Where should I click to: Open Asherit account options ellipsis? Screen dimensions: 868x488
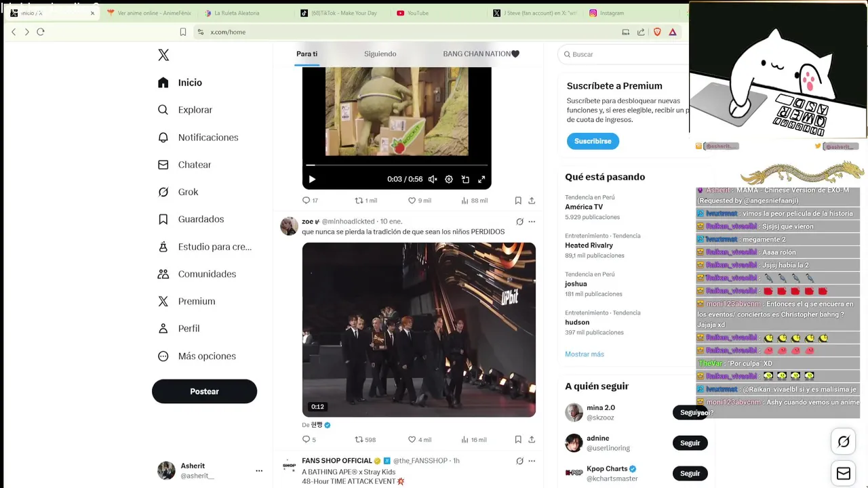tap(259, 470)
